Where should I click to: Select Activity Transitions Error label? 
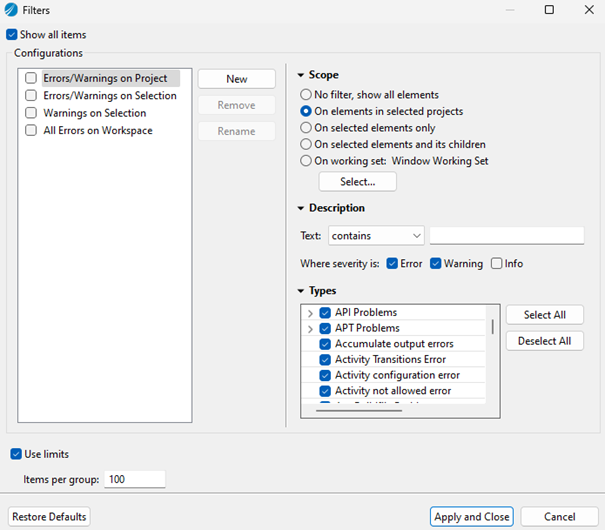click(x=390, y=360)
